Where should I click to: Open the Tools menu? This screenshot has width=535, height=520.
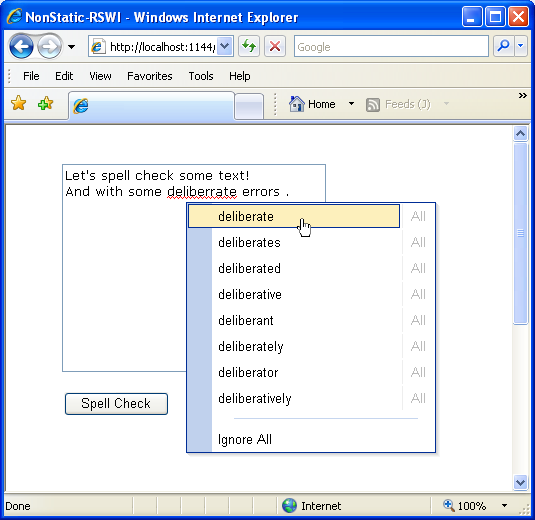[x=201, y=76]
